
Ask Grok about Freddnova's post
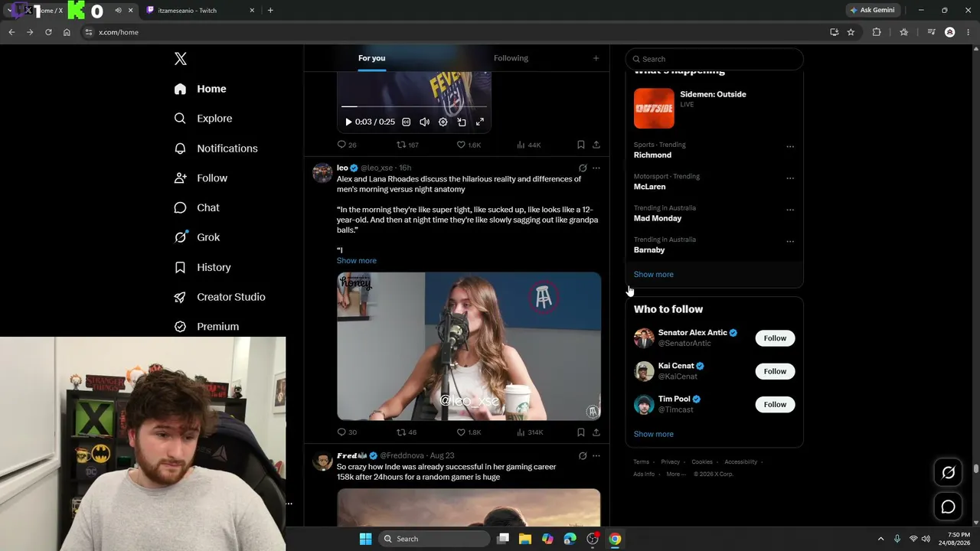click(x=583, y=455)
